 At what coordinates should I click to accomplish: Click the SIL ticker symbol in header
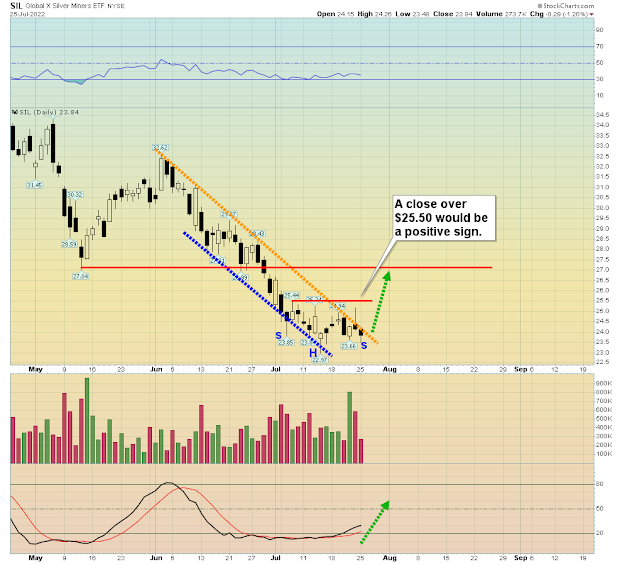16,6
